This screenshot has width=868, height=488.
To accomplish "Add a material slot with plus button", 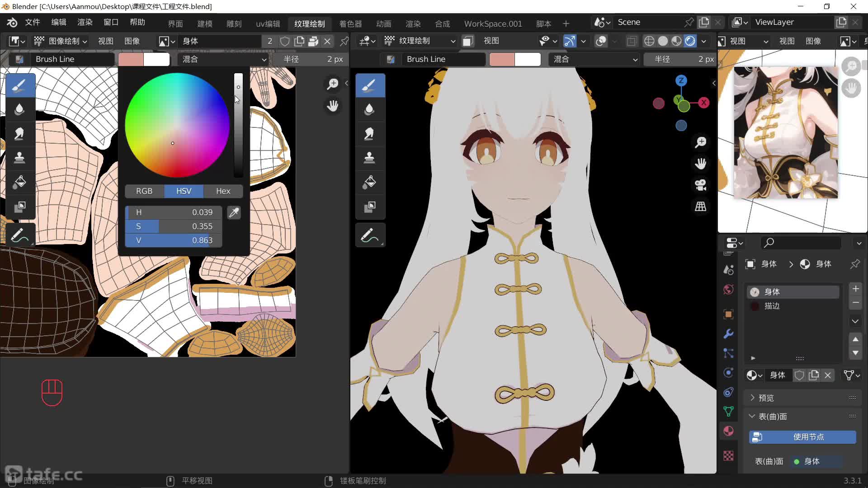I will (x=855, y=289).
